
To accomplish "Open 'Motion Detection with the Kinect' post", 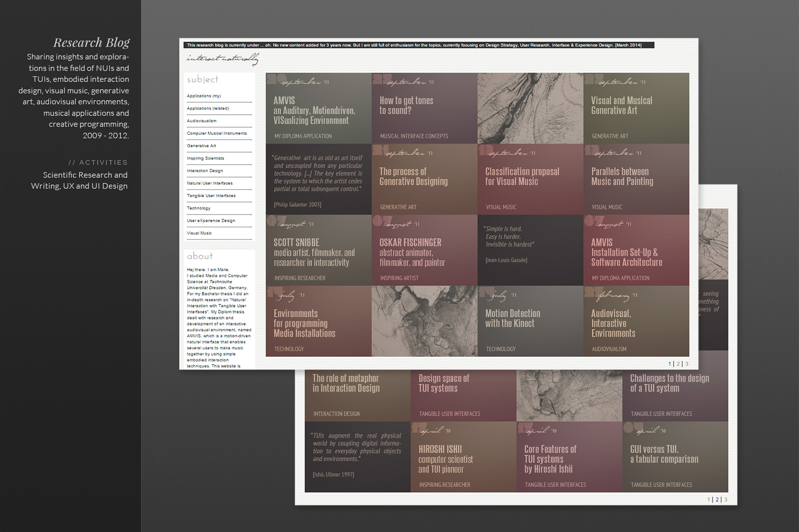I will point(530,321).
